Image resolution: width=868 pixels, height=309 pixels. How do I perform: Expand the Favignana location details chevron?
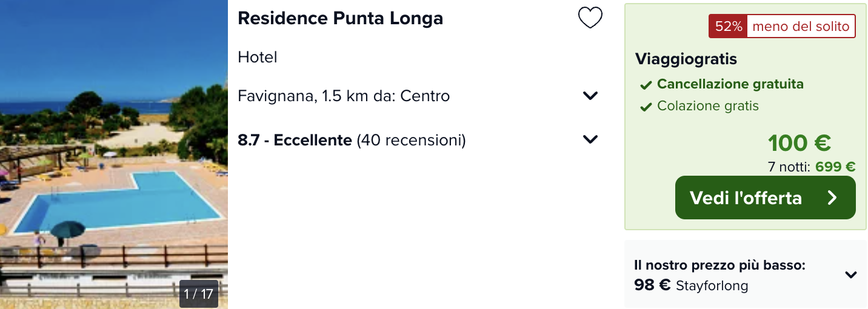[590, 96]
